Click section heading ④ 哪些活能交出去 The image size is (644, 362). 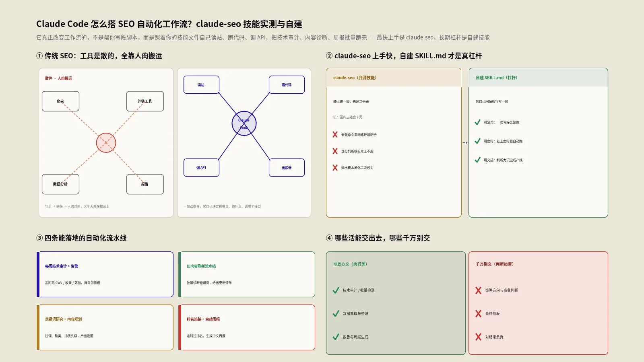[x=378, y=238]
